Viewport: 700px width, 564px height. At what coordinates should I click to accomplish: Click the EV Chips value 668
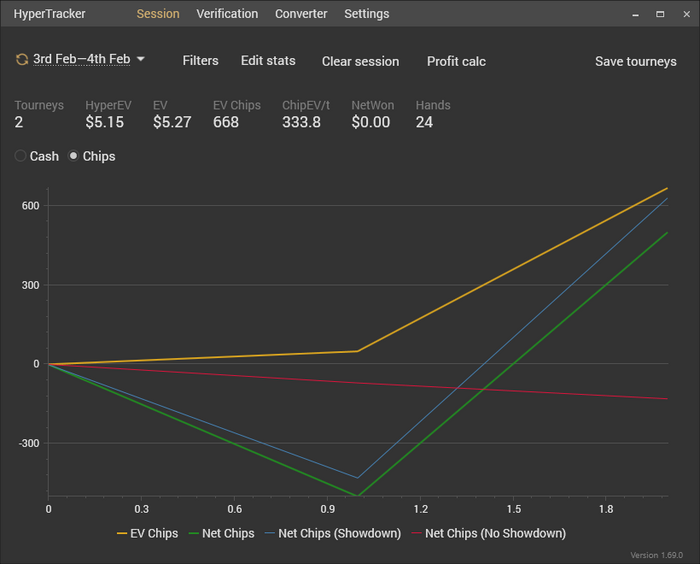226,122
